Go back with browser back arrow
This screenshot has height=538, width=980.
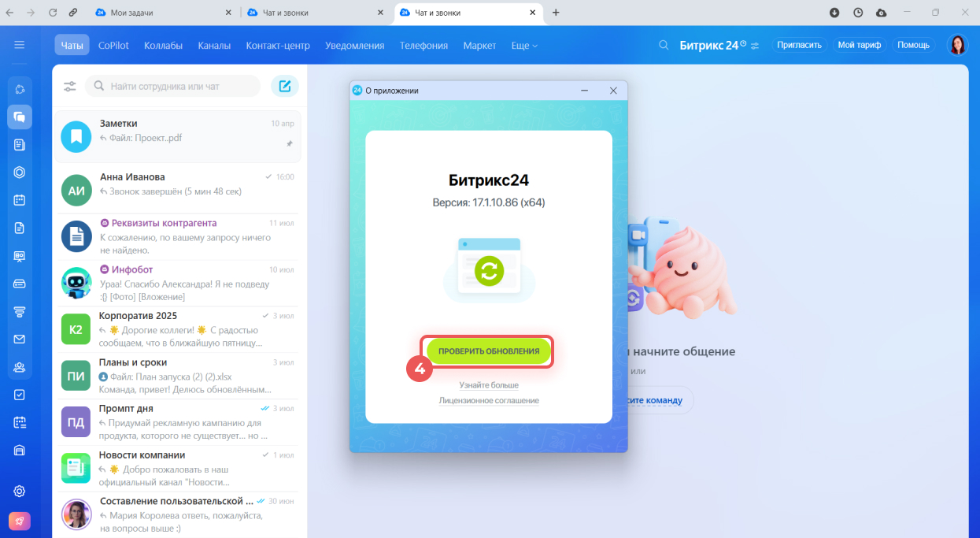(x=9, y=13)
